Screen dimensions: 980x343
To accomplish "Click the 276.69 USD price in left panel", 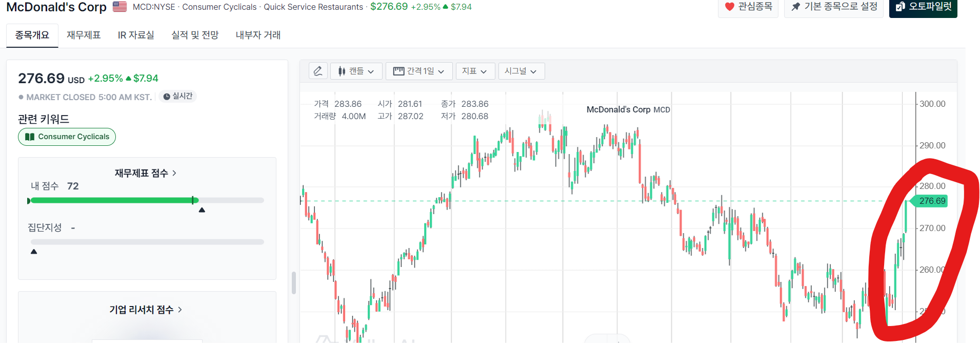I will [x=51, y=79].
